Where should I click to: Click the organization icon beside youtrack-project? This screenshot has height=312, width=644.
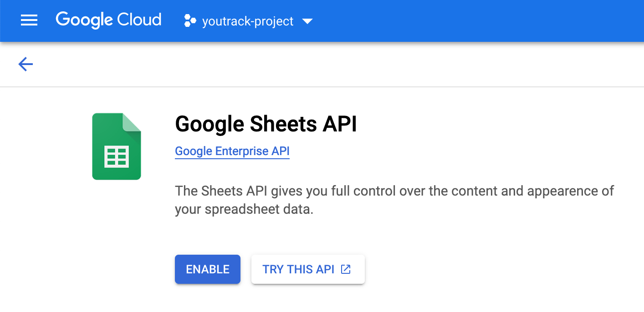189,20
